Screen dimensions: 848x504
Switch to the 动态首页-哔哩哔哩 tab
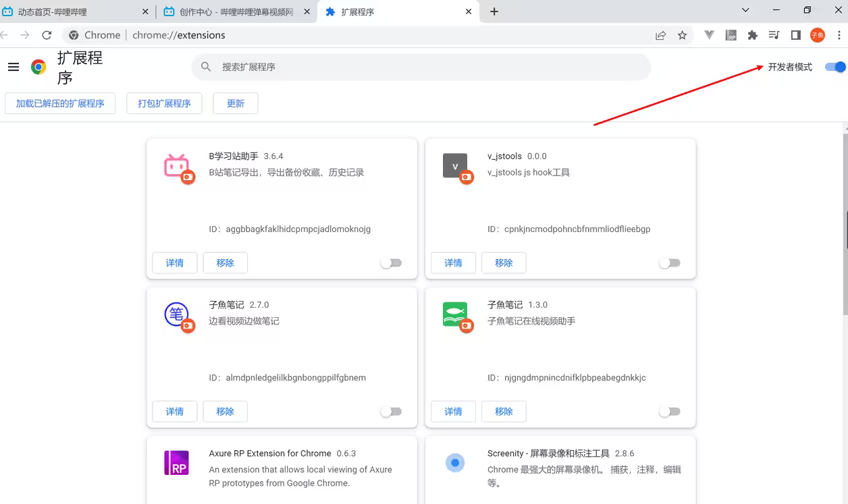[78, 11]
